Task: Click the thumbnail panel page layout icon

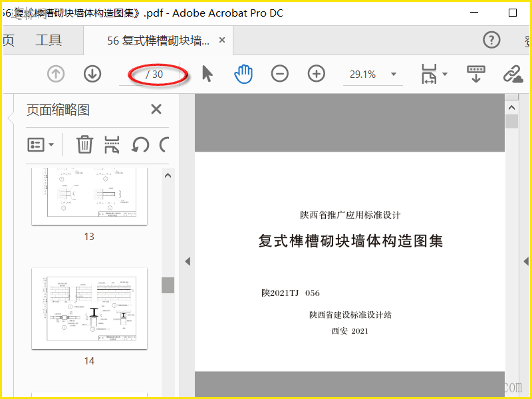Action: [112, 144]
